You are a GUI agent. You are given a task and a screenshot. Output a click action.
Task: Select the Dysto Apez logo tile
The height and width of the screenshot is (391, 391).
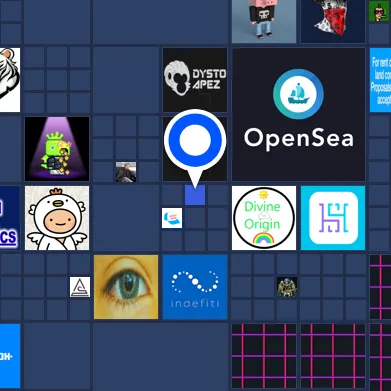(195, 80)
